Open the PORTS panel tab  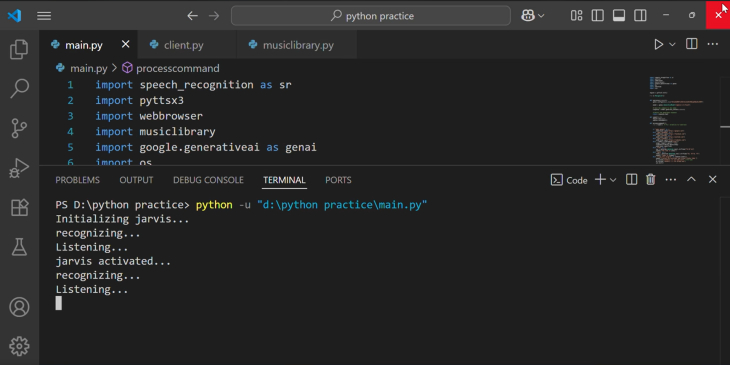point(338,180)
